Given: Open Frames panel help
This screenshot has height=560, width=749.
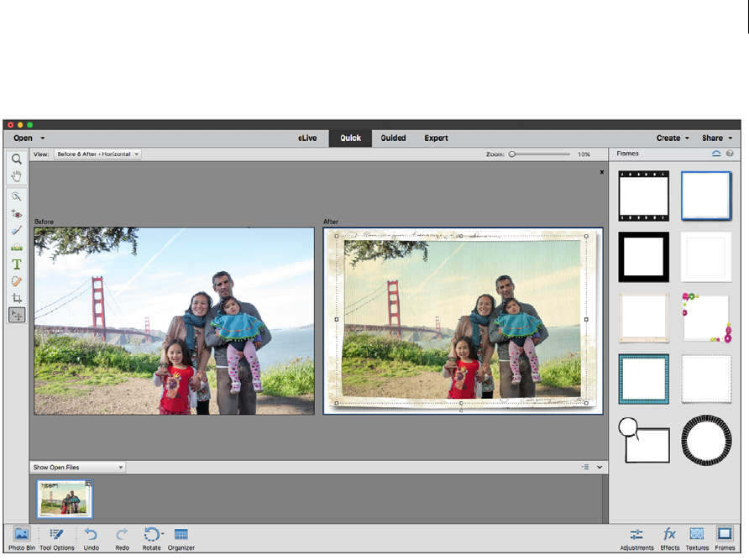Looking at the screenshot, I should pos(730,154).
